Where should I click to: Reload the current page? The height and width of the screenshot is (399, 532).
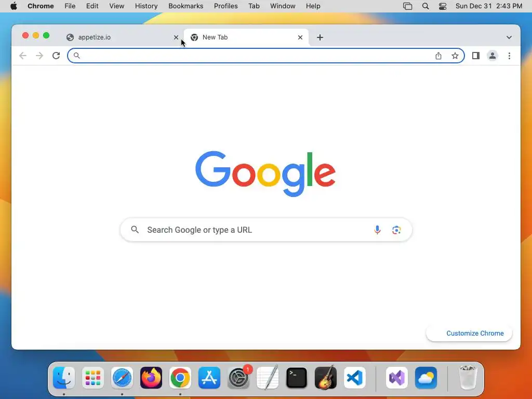click(x=56, y=56)
